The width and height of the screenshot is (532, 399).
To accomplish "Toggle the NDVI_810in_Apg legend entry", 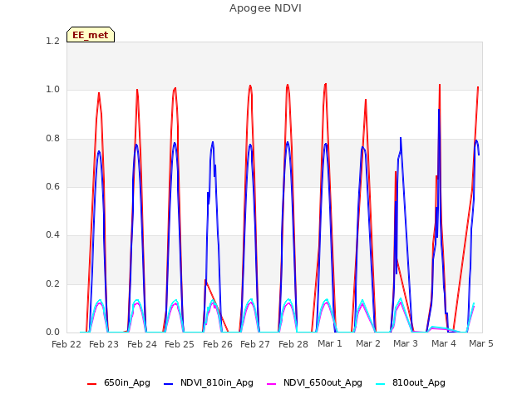I will tap(209, 383).
